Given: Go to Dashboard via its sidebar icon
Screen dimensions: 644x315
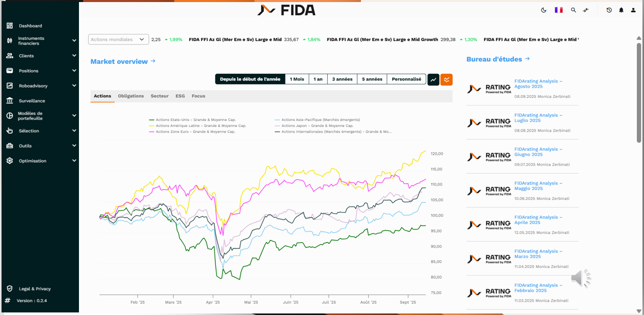Looking at the screenshot, I should point(9,26).
